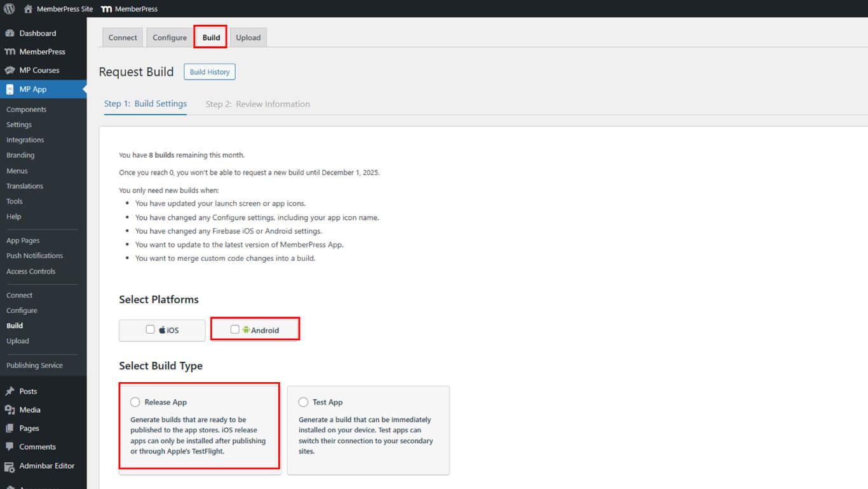Click the MP App phone icon
Screen dimensions: 868x489
(10, 90)
